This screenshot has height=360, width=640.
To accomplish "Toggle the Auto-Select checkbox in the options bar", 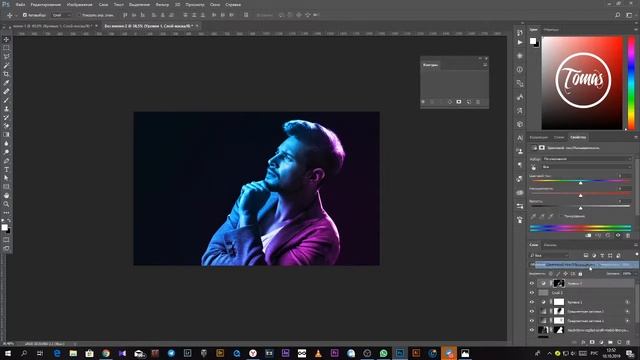I will 25,15.
